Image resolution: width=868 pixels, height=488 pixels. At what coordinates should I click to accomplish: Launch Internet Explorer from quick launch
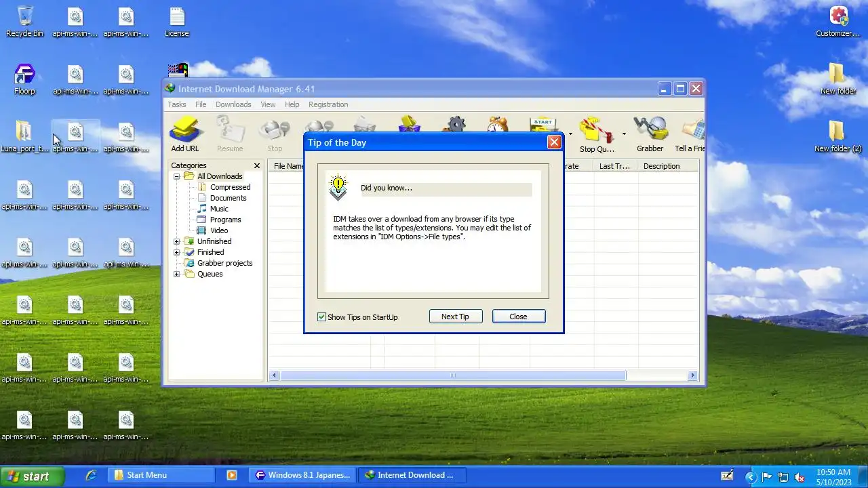coord(91,475)
